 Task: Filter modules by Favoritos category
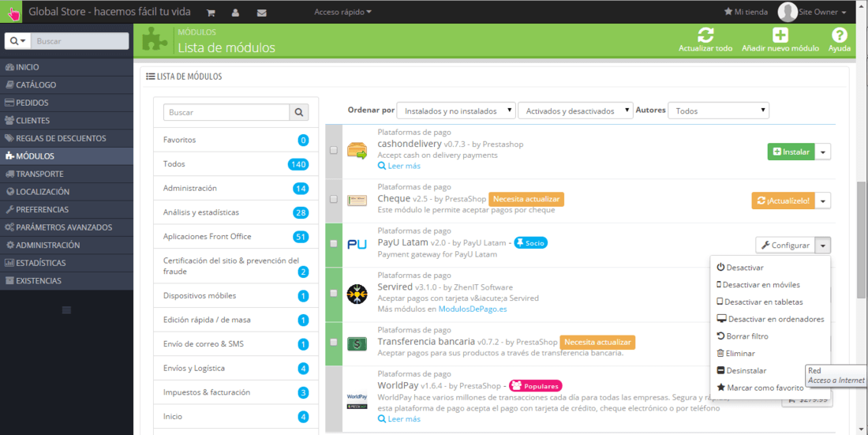click(236, 141)
